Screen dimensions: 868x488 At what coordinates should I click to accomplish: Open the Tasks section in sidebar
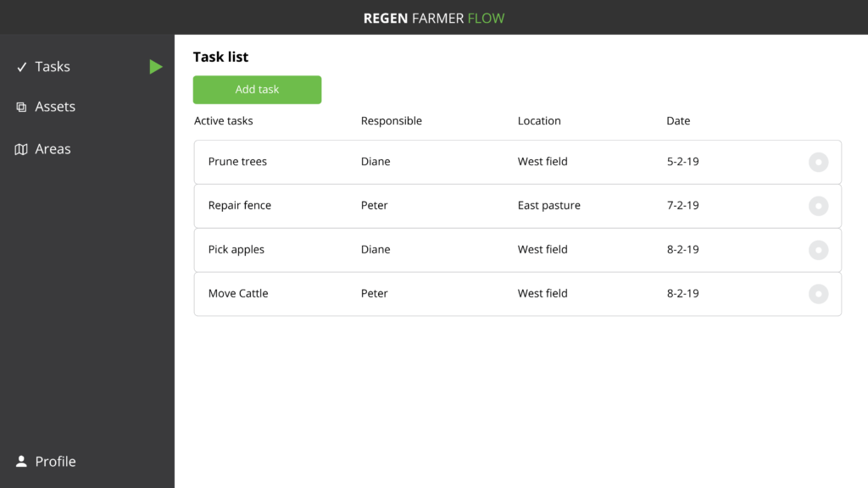53,66
